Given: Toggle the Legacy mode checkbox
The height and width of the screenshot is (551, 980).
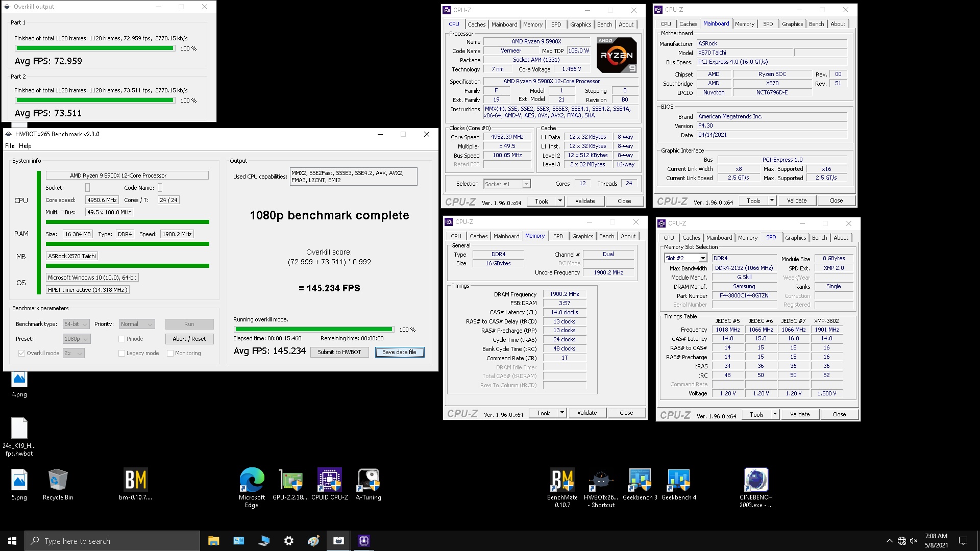Looking at the screenshot, I should (x=121, y=353).
